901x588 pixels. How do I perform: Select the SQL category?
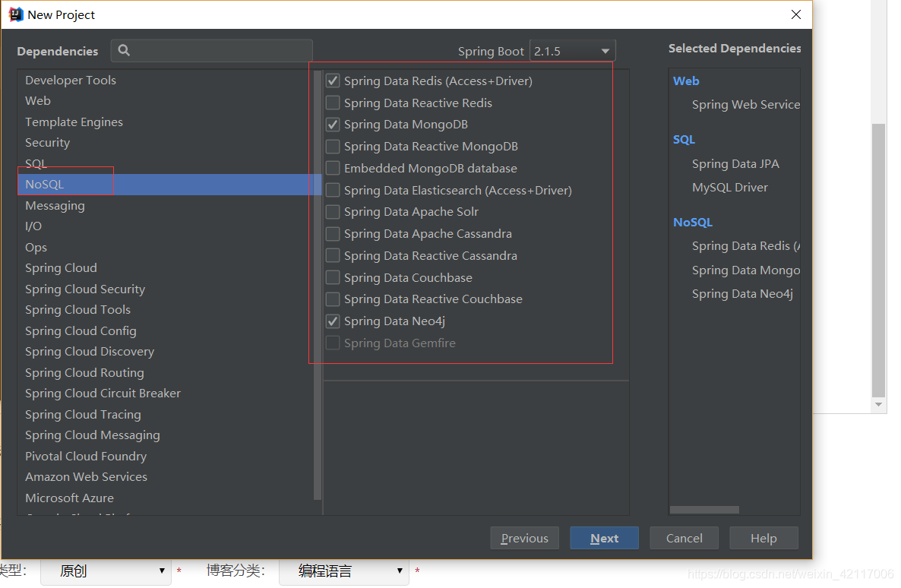click(x=36, y=163)
